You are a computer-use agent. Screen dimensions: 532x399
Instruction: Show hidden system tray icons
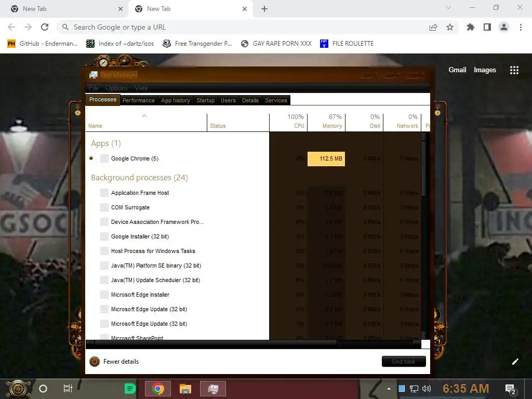389,389
